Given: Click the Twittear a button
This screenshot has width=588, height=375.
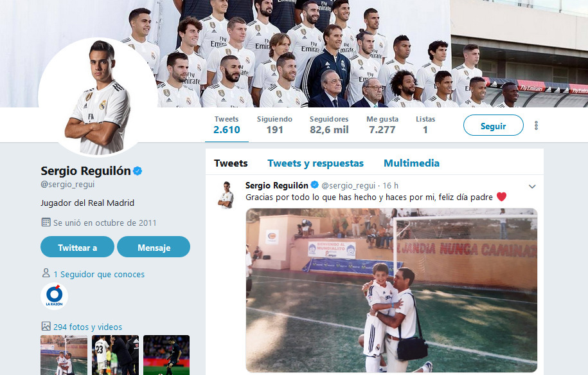Looking at the screenshot, I should coord(77,247).
